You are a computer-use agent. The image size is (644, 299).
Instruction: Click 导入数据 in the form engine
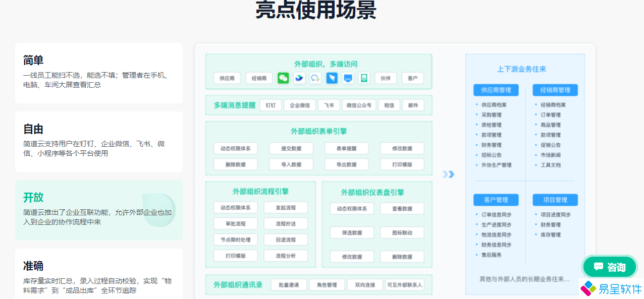pyautogui.click(x=291, y=164)
